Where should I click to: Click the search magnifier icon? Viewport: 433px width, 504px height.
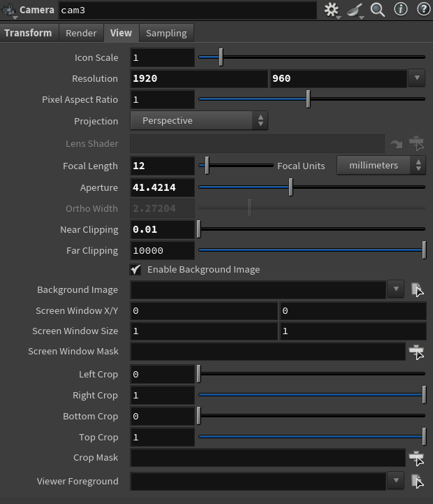click(x=377, y=10)
